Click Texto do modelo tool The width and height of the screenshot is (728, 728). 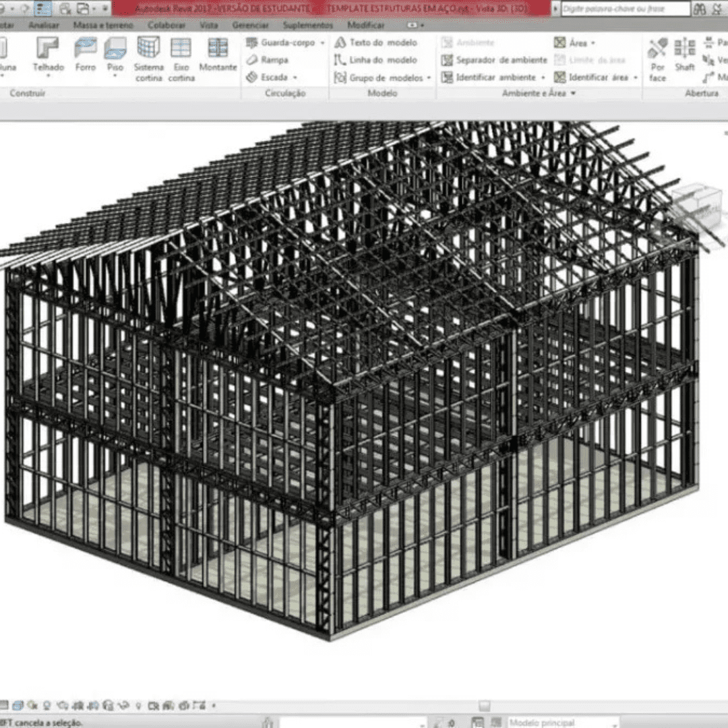[x=376, y=42]
